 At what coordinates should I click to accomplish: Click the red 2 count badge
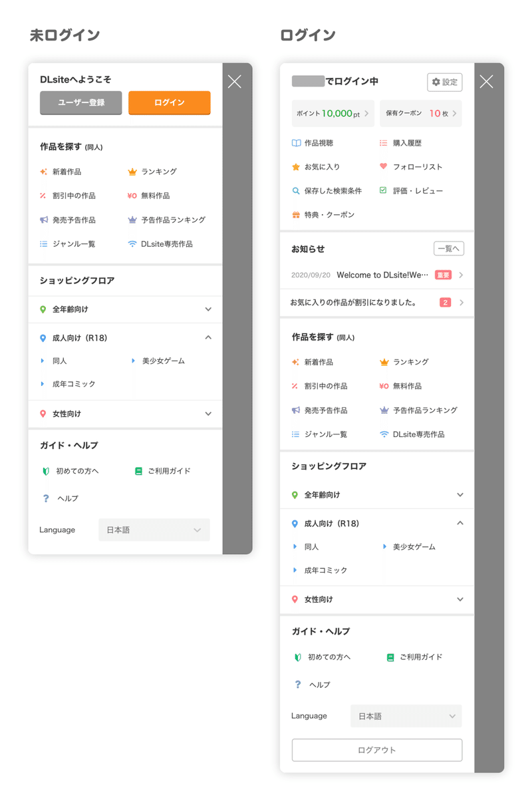point(446,303)
